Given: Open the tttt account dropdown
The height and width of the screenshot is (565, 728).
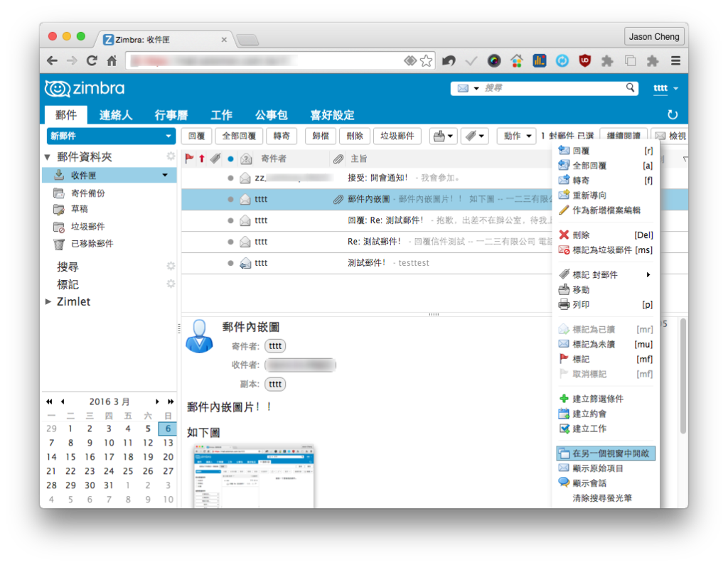Looking at the screenshot, I should (x=675, y=88).
